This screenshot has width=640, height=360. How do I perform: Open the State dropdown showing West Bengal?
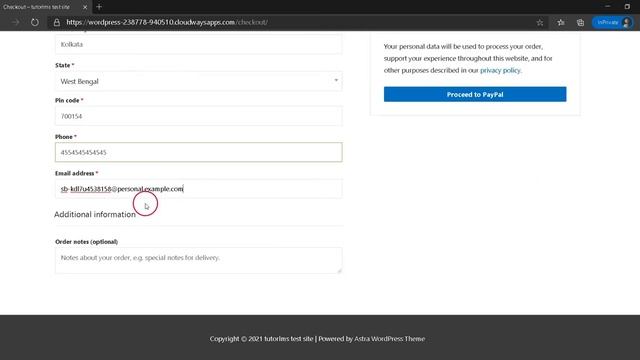(x=199, y=81)
